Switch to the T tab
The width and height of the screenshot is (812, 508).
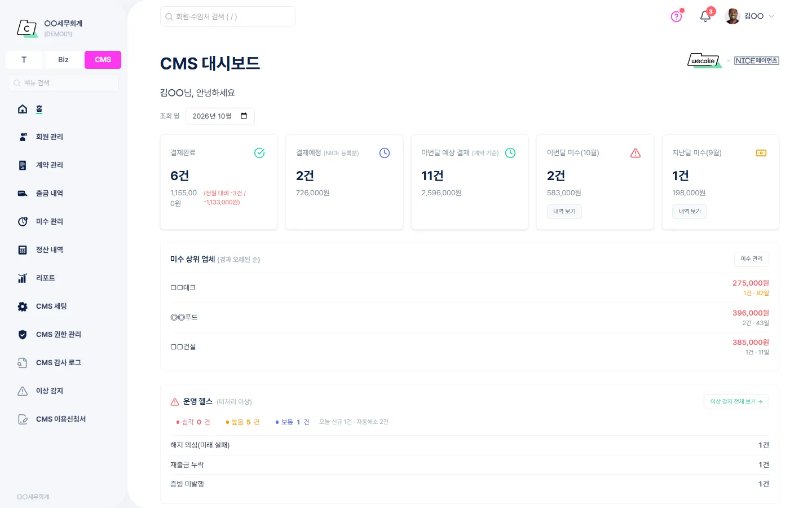(x=24, y=60)
